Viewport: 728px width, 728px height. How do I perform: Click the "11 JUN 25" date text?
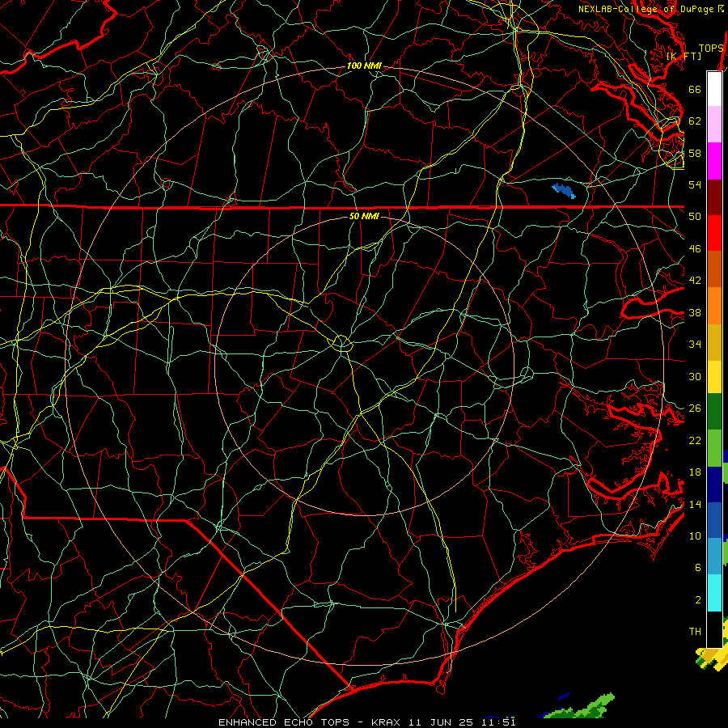(x=441, y=722)
